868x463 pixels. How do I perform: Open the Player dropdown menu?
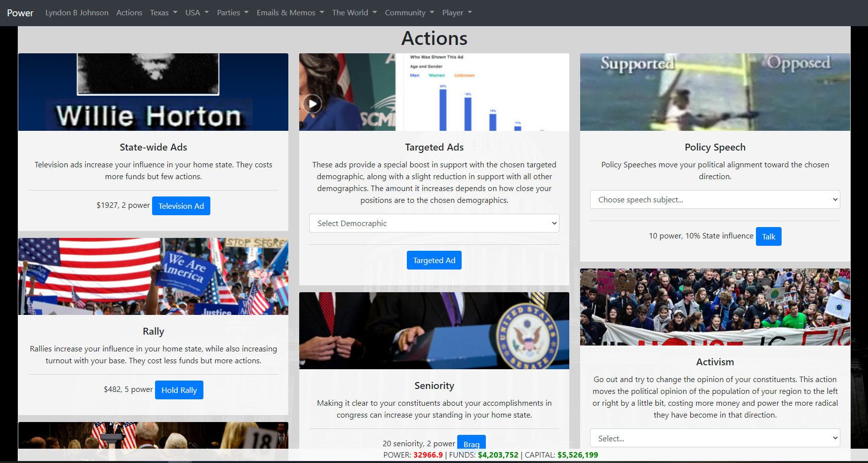pos(456,12)
